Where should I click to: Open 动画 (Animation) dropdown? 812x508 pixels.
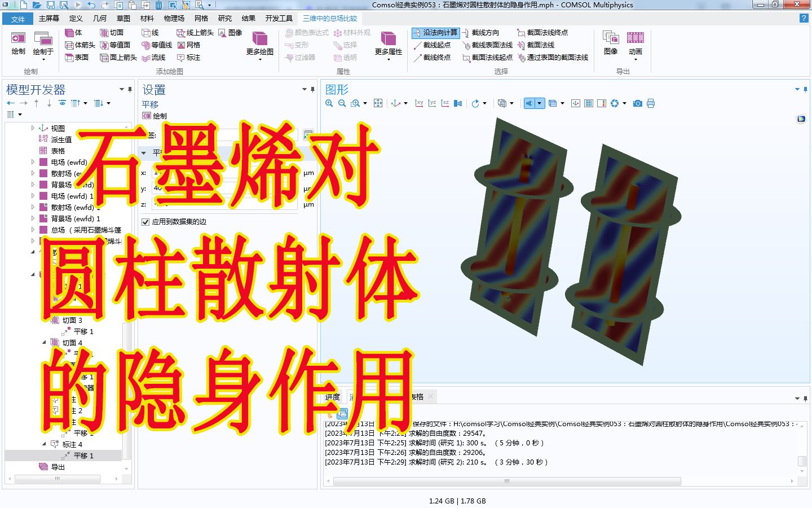click(x=636, y=45)
